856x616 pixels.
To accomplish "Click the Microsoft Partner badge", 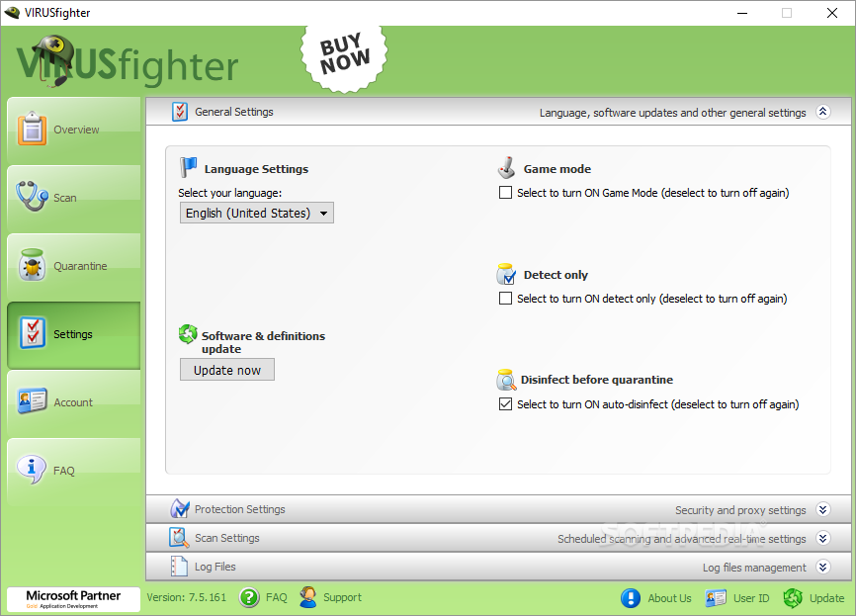I will (x=74, y=599).
